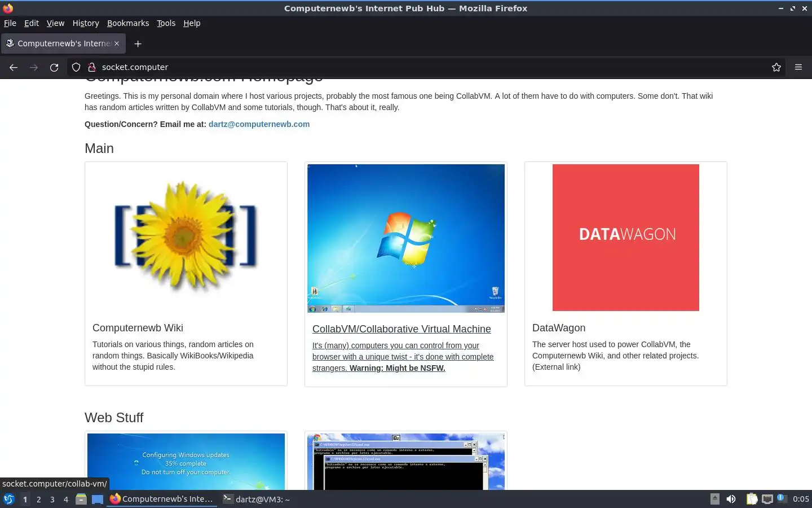Screen dimensions: 812x508
Task: Open the Tools menu
Action: 166,23
